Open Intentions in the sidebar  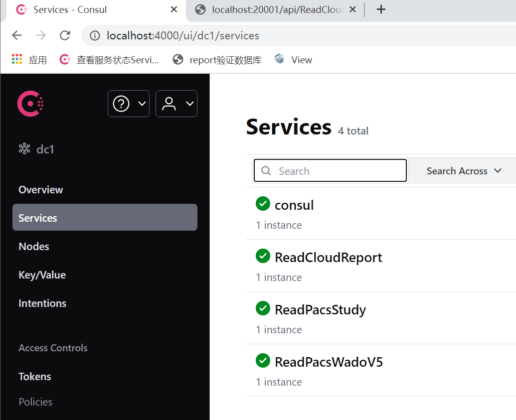(42, 303)
